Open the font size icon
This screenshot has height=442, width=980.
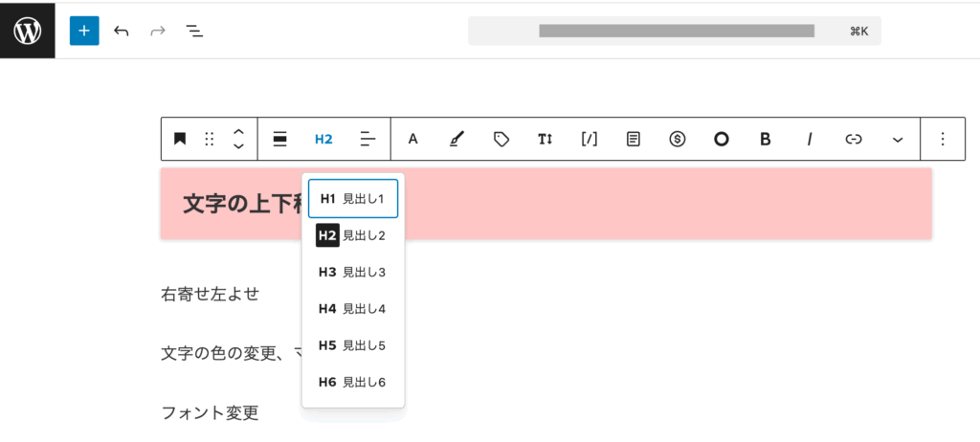pos(545,139)
